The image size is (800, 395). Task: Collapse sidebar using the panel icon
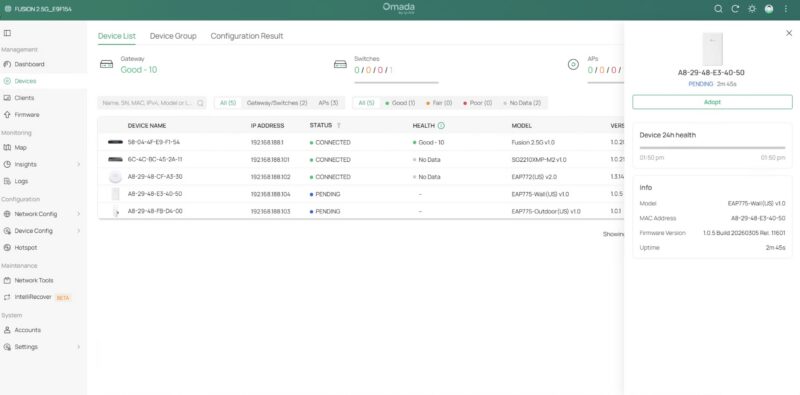[7, 33]
